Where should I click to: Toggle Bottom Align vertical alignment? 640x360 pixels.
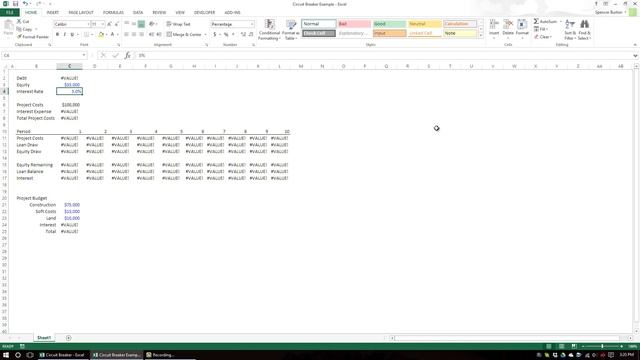(141, 24)
